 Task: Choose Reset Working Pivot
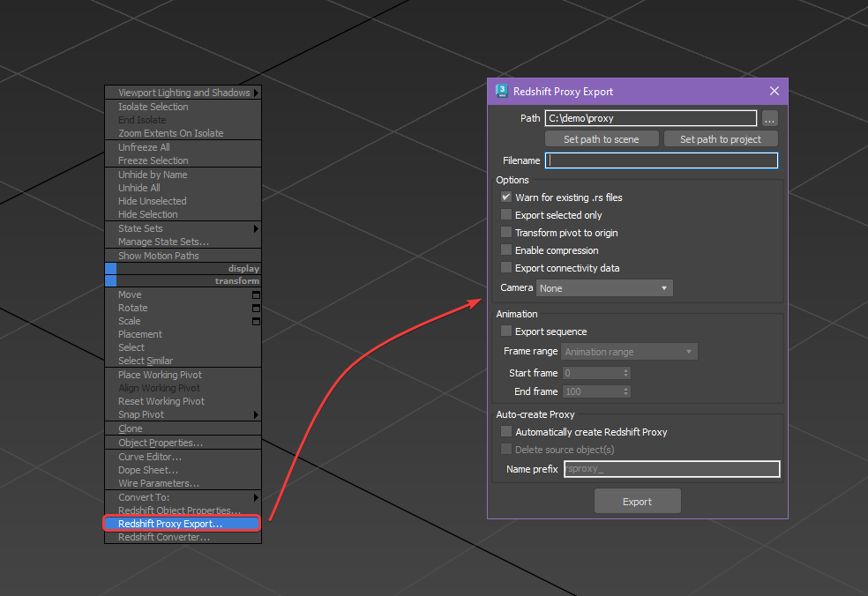[x=183, y=401]
